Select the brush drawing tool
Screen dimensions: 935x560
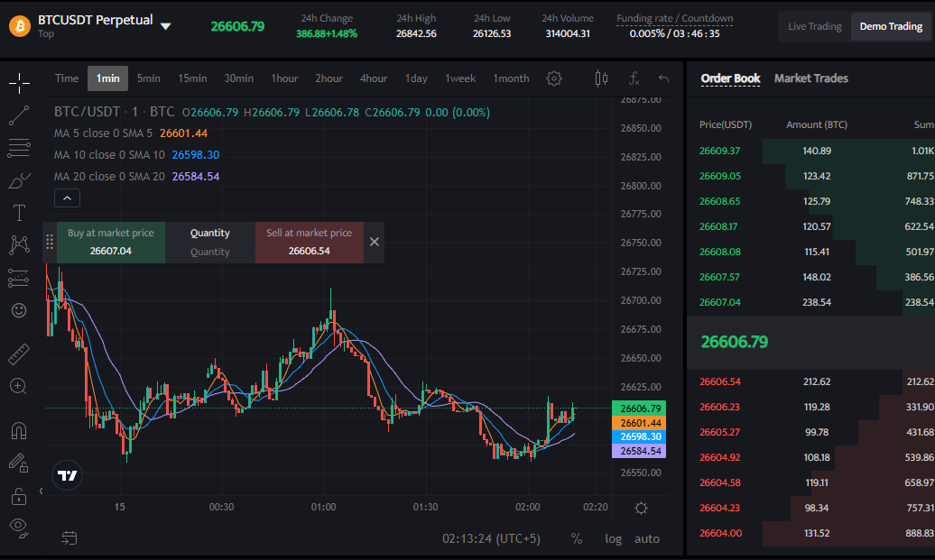19,180
